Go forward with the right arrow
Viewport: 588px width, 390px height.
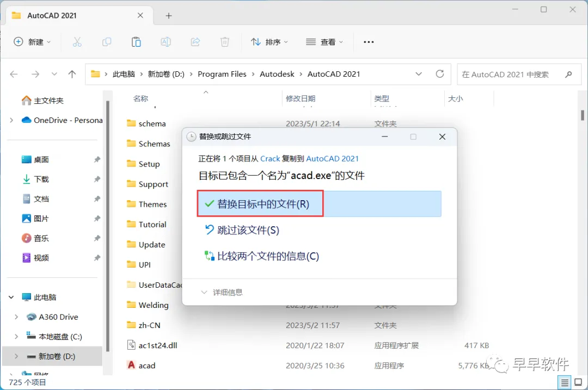(35, 74)
